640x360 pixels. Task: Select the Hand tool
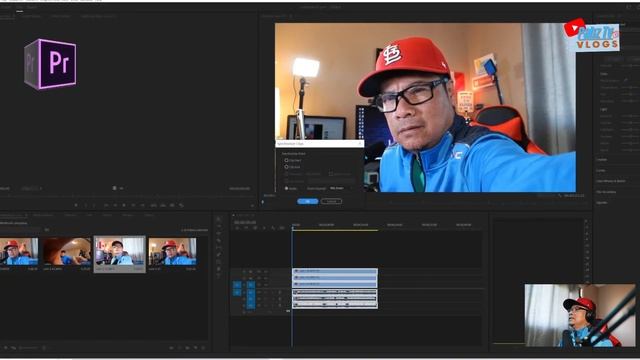[x=218, y=269]
